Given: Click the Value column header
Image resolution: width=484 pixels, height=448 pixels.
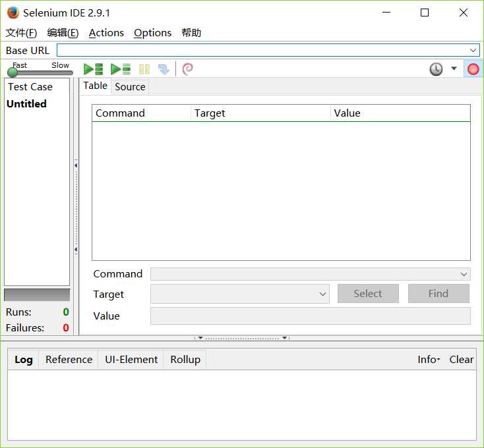Looking at the screenshot, I should coord(400,113).
